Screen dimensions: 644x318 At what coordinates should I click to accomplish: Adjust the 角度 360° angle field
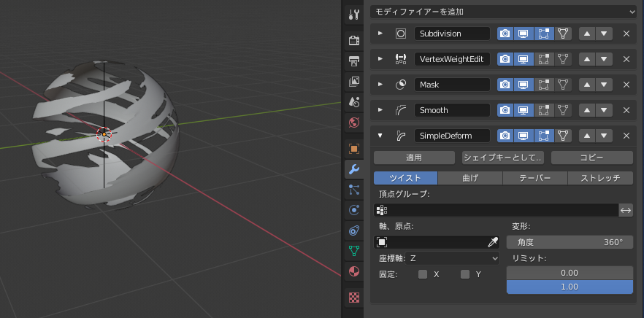coord(570,242)
